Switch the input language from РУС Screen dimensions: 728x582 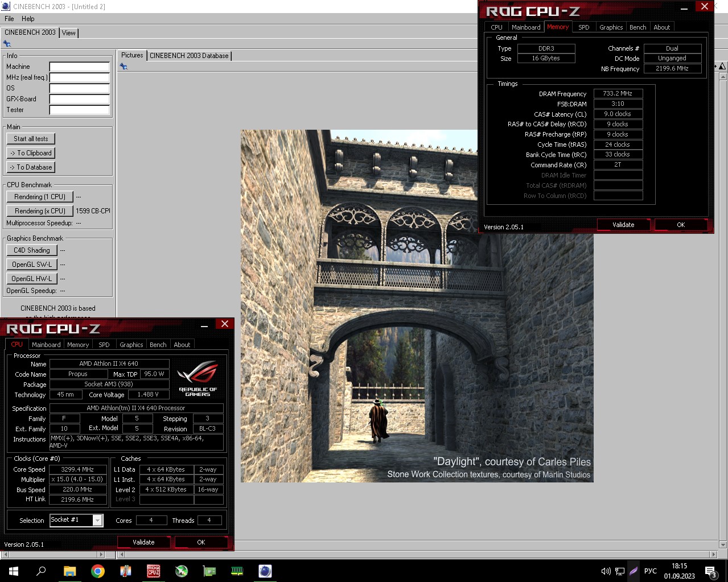pyautogui.click(x=650, y=571)
